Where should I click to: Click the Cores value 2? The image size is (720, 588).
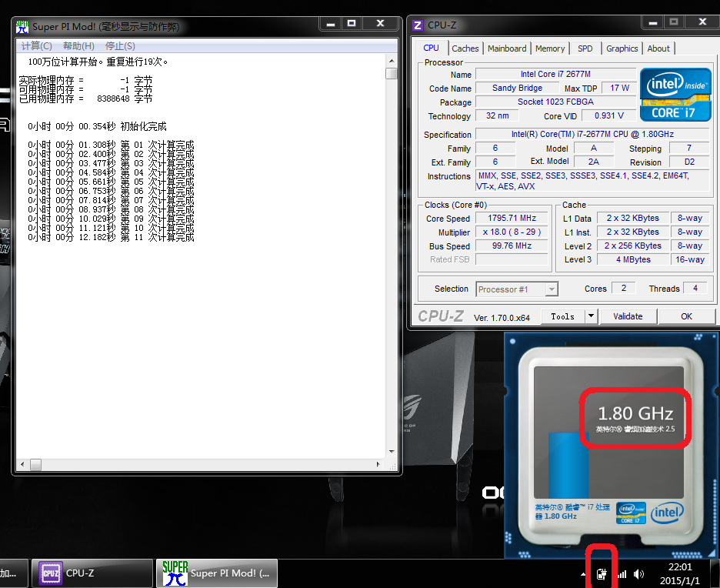(x=624, y=288)
